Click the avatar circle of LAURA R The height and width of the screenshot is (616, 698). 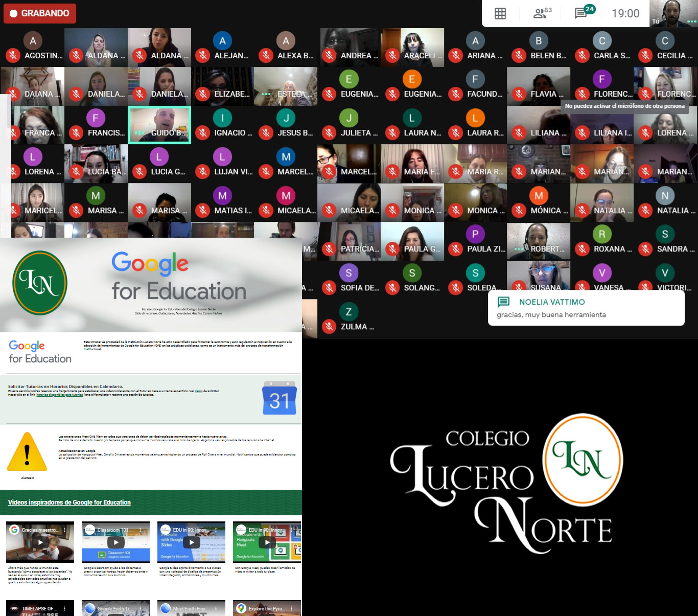pyautogui.click(x=475, y=118)
